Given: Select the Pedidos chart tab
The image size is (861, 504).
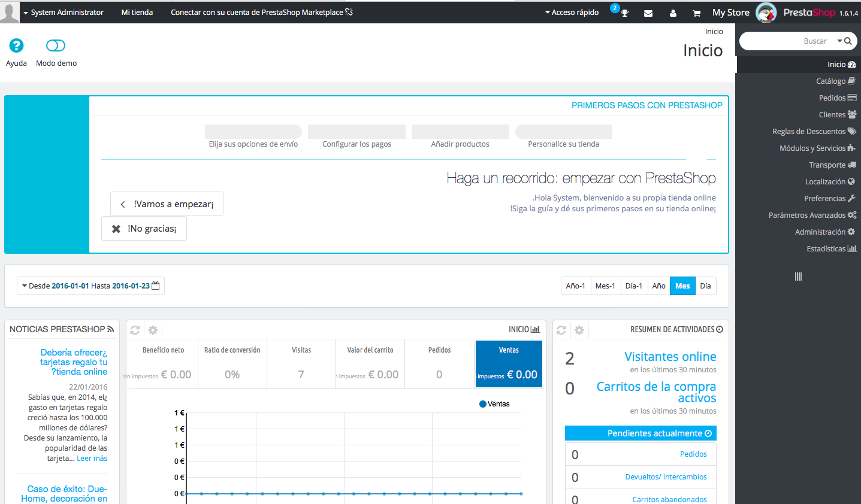Looking at the screenshot, I should coord(439,364).
